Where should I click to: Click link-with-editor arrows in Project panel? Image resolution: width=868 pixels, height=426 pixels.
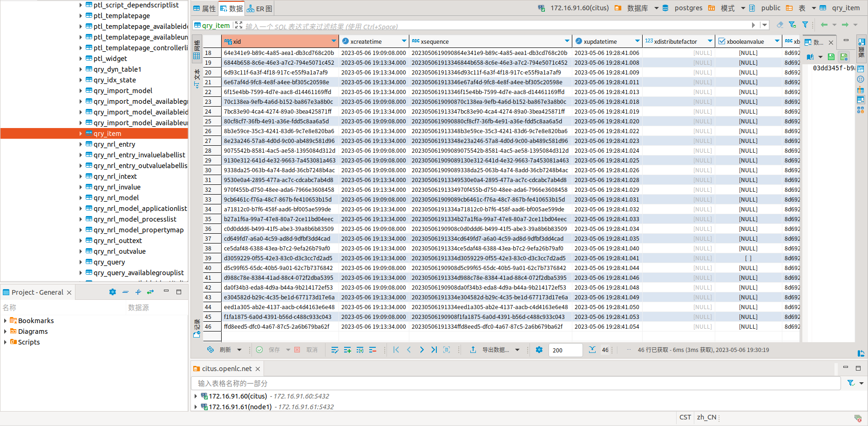click(150, 292)
